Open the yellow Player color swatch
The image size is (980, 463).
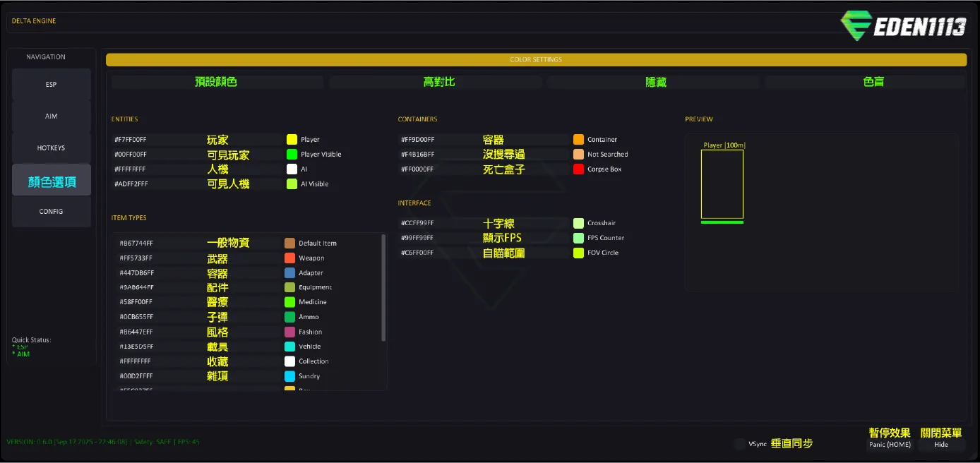(x=292, y=140)
